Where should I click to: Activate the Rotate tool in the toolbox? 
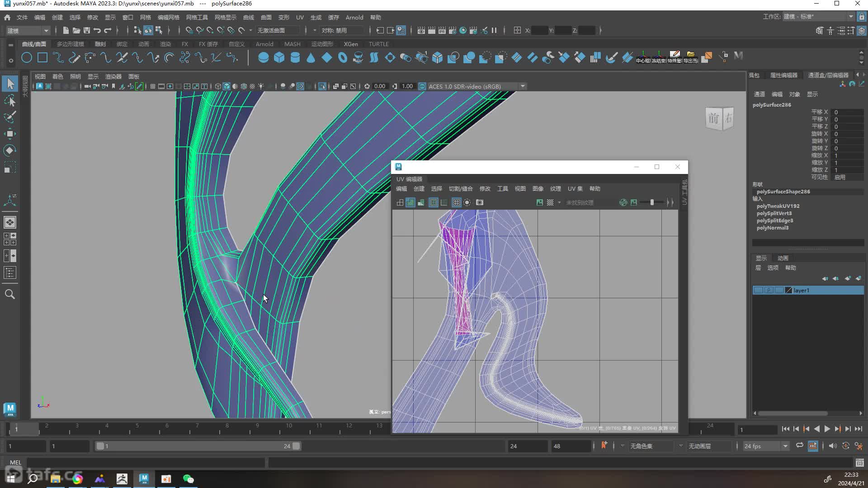pyautogui.click(x=10, y=150)
